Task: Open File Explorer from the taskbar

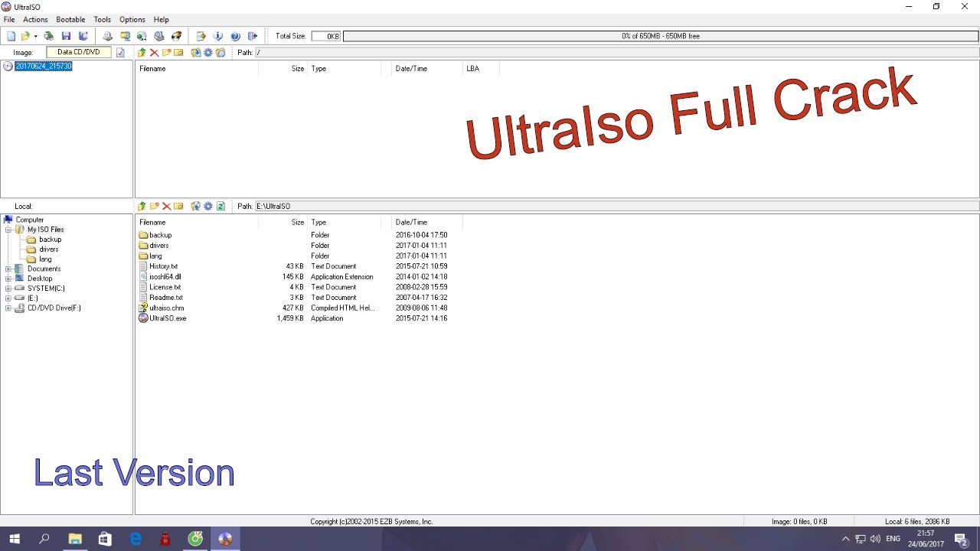Action: tap(75, 539)
